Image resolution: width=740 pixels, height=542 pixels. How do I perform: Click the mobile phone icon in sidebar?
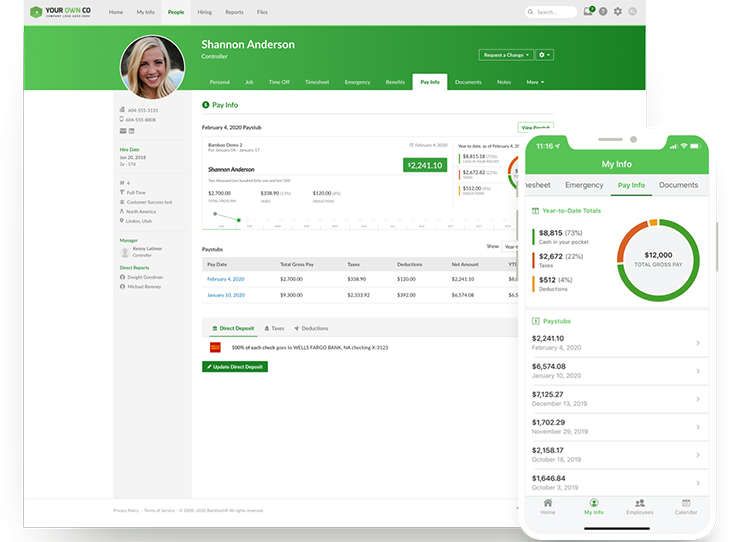coord(122,119)
